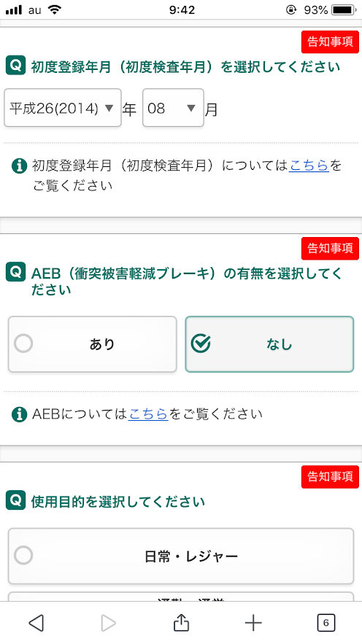Open こちら link about 初度登録年月
The width and height of the screenshot is (362, 644).
309,166
